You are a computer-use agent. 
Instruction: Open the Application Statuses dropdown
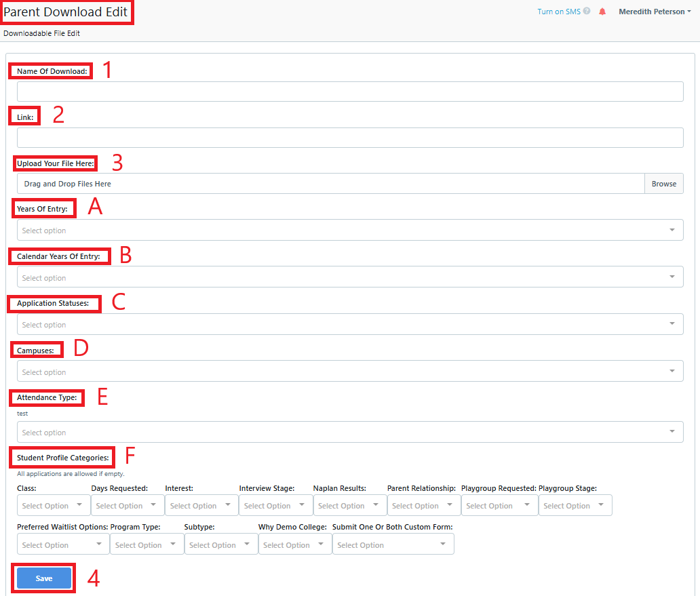click(x=350, y=323)
